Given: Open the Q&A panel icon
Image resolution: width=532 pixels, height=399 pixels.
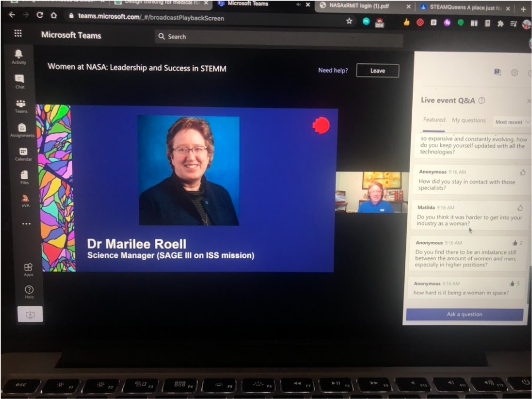Looking at the screenshot, I should (497, 72).
